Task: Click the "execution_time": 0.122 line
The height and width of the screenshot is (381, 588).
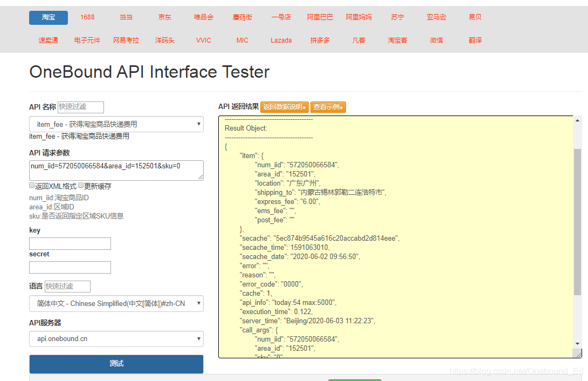Action: (276, 312)
